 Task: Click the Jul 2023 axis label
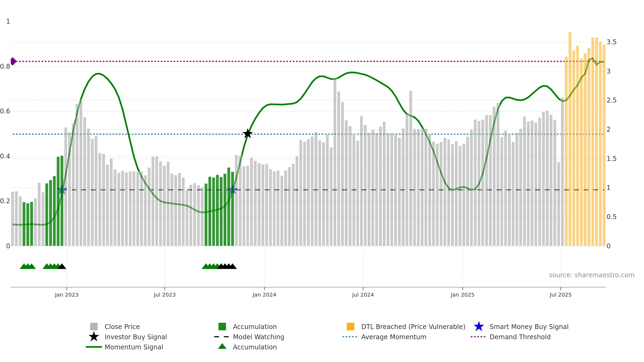tap(164, 295)
